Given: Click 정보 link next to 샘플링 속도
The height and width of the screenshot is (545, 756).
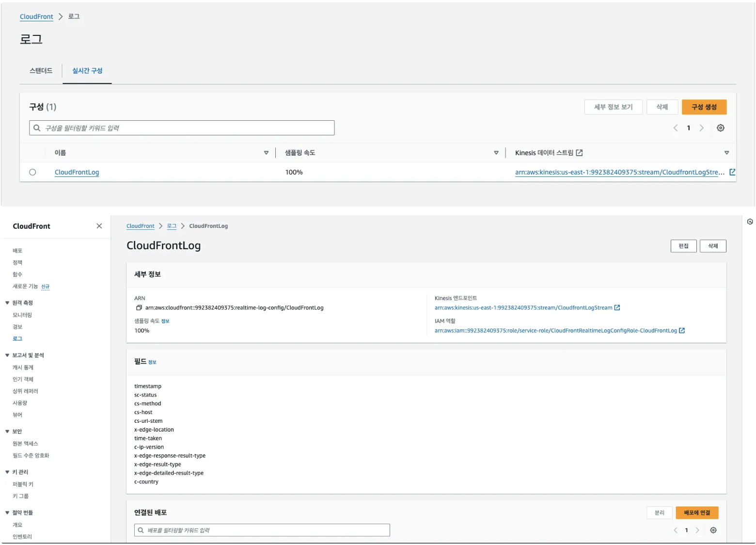Looking at the screenshot, I should tap(165, 321).
